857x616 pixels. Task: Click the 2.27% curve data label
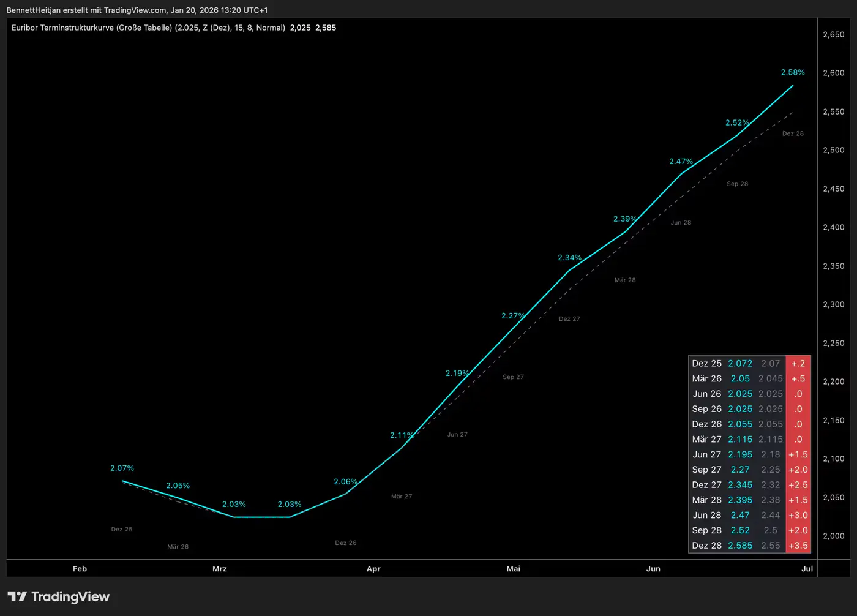[x=513, y=315]
